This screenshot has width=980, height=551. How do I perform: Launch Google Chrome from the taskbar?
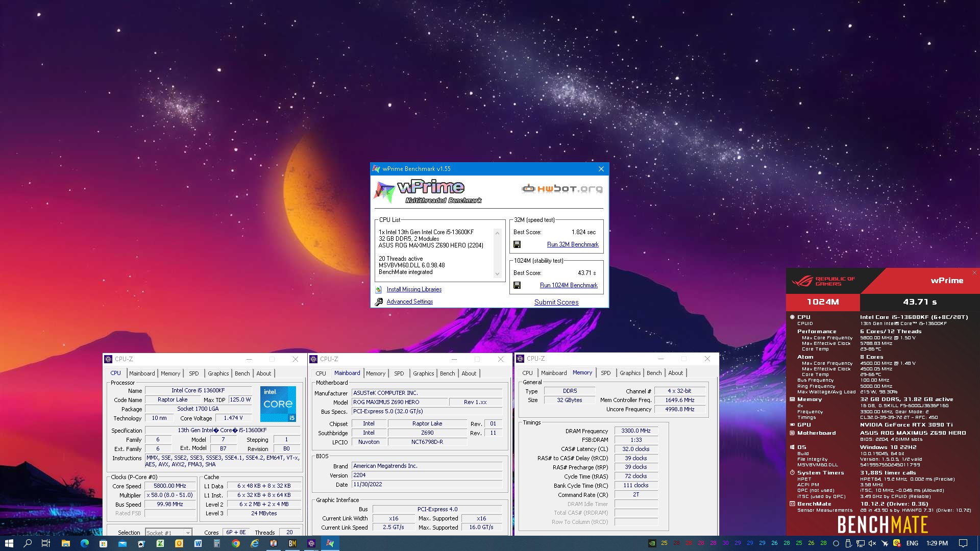[235, 543]
